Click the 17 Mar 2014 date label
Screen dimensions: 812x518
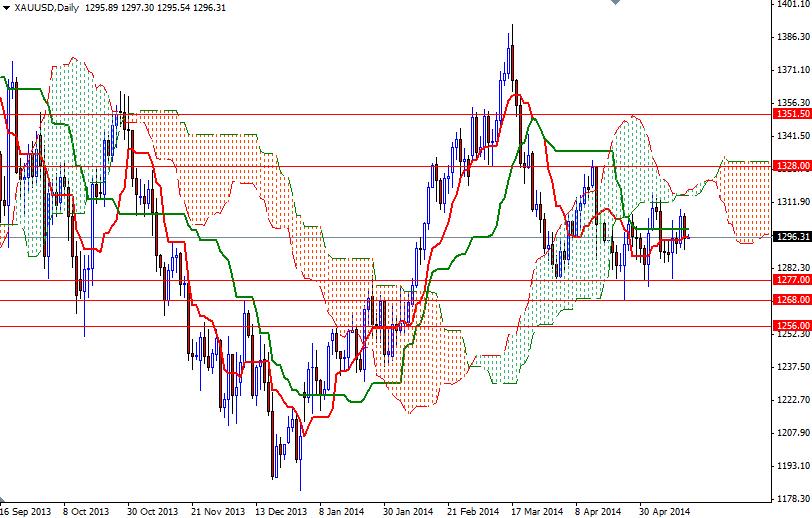537,511
